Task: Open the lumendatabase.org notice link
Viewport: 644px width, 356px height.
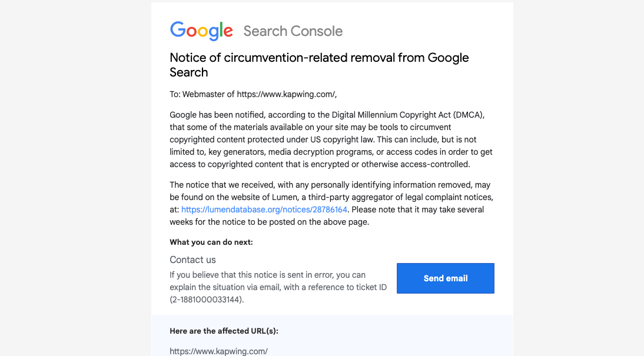Action: (x=264, y=209)
